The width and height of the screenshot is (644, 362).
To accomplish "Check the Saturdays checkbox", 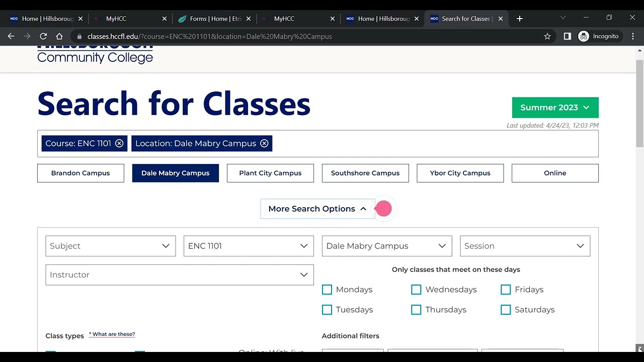I will click(x=506, y=310).
